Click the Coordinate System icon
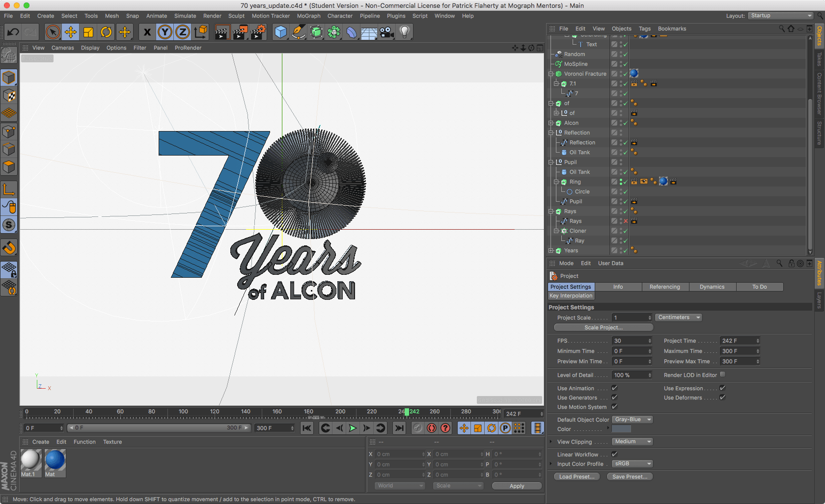The height and width of the screenshot is (504, 825). point(200,32)
